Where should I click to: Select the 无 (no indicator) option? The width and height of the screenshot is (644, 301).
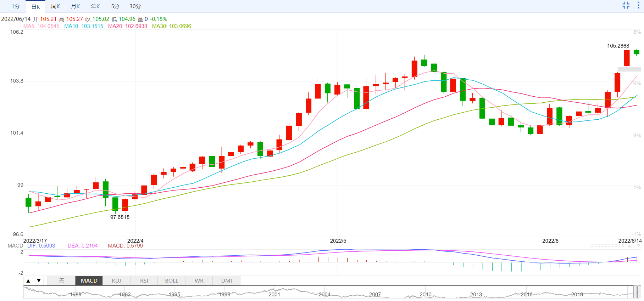coord(62,281)
